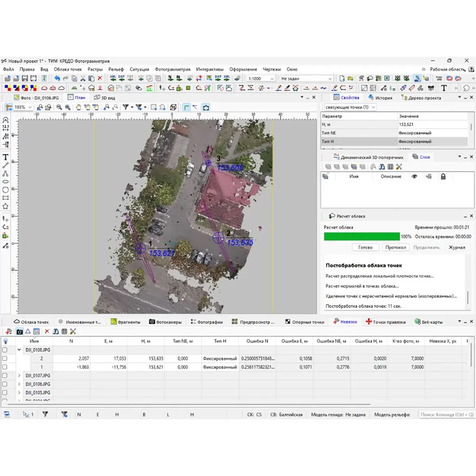Select the pan hand tool
The height and width of the screenshot is (476, 476).
click(78, 107)
